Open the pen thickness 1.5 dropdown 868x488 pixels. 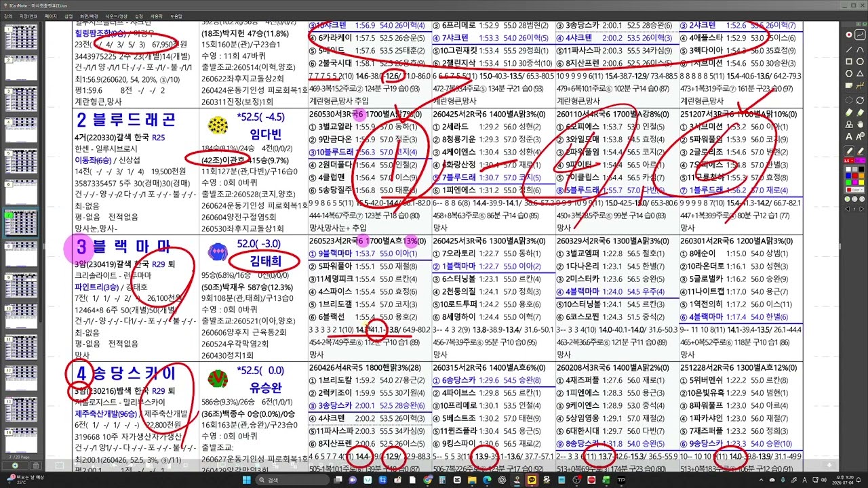(848, 161)
